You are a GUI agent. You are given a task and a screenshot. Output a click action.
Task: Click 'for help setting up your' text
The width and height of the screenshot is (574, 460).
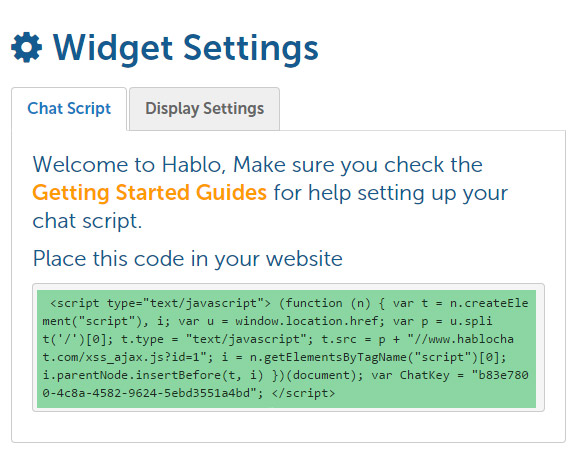click(x=391, y=193)
